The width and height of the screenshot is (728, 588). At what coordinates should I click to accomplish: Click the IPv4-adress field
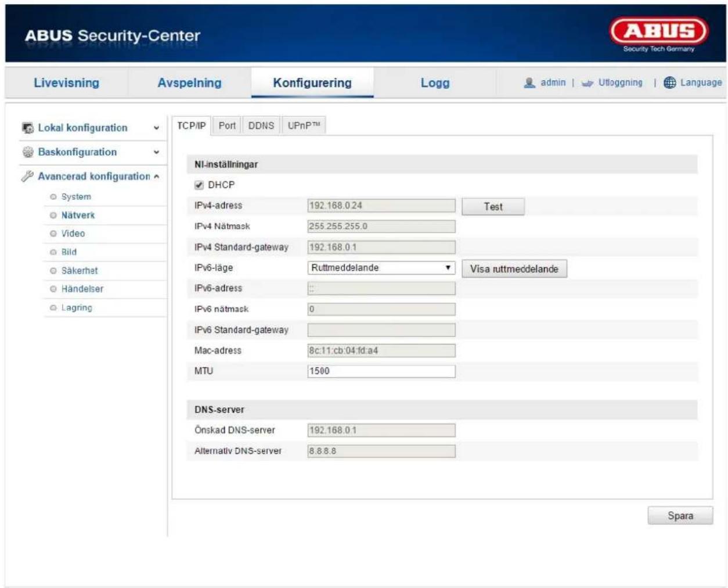[381, 206]
